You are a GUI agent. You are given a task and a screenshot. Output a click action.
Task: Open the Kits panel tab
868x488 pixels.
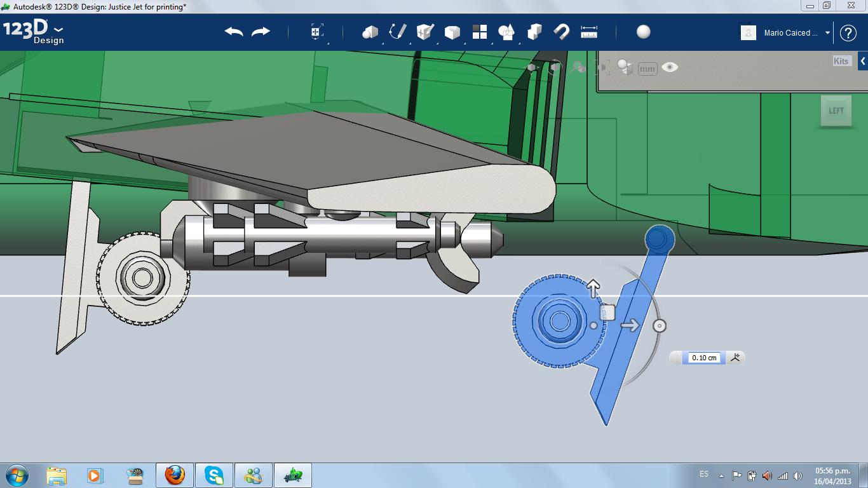coord(841,61)
